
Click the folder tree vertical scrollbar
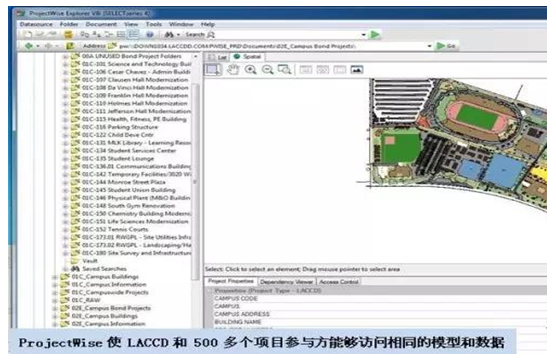point(195,167)
